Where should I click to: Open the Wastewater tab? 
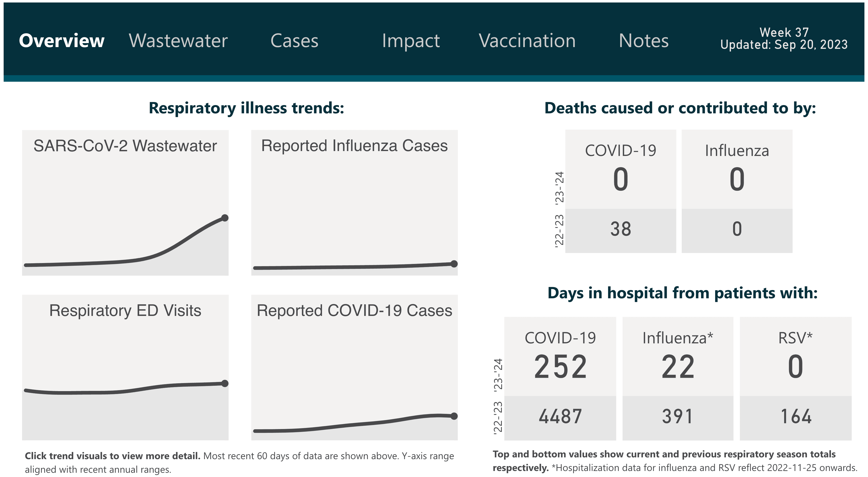(178, 41)
